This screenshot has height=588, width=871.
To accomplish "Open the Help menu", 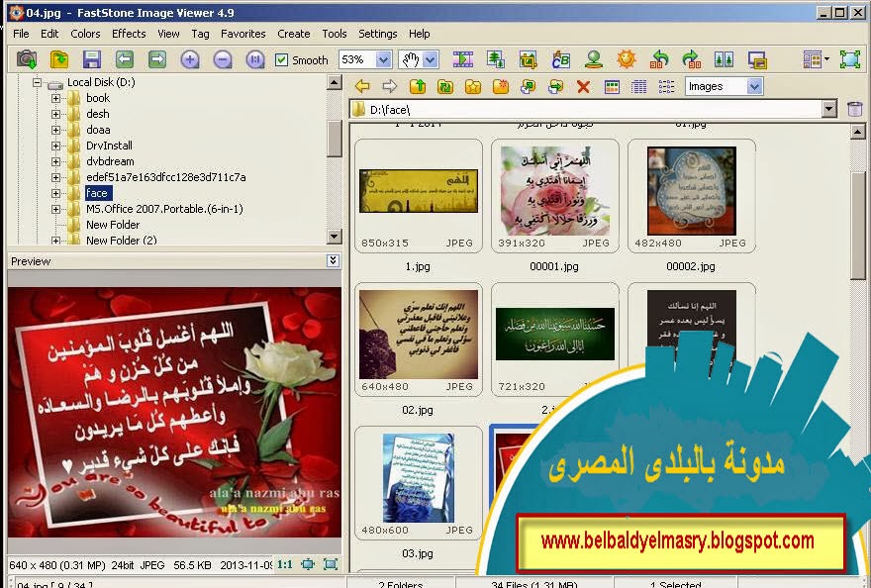I will pyautogui.click(x=420, y=34).
